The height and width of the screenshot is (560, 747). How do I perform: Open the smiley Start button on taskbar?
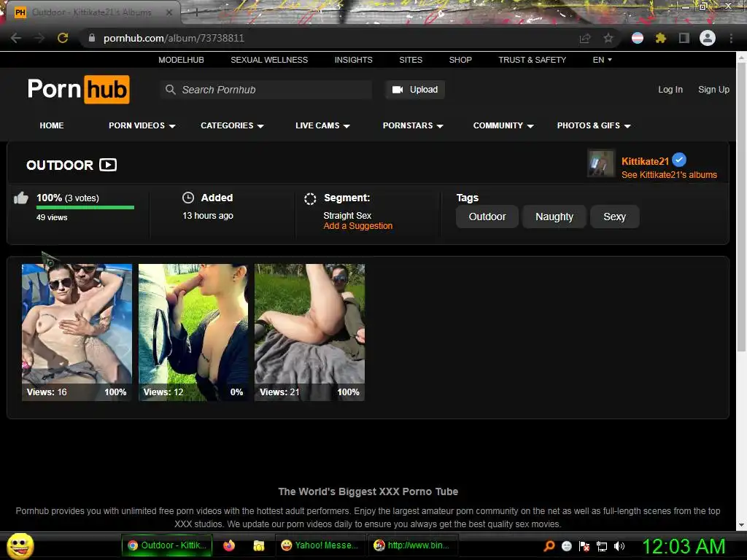(20, 545)
